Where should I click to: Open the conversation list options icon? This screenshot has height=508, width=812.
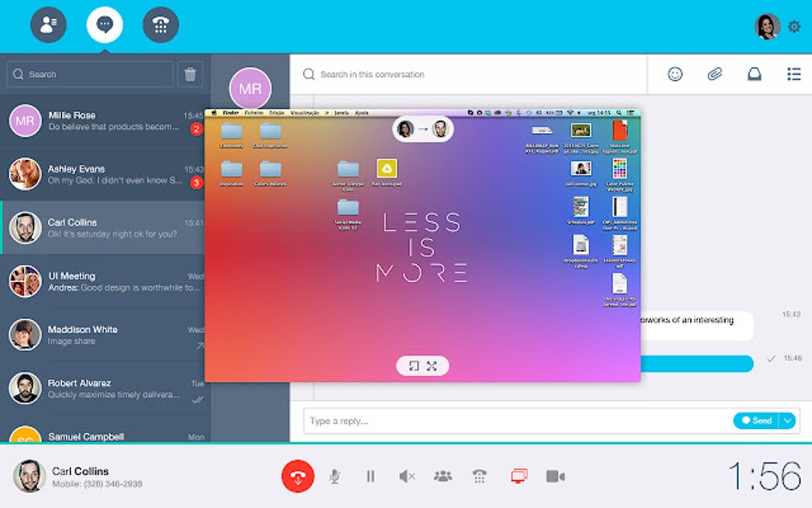[x=793, y=74]
